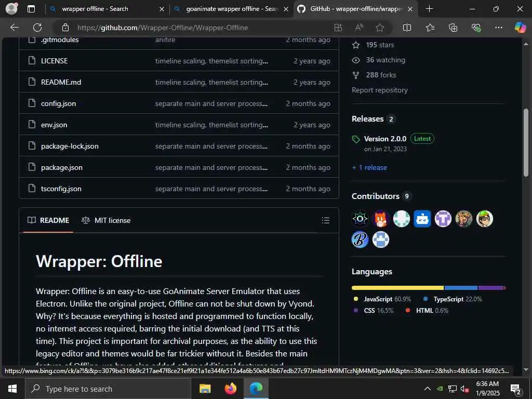Screen dimensions: 532x399
Task: Open File Explorer from taskbar
Action: (205, 389)
